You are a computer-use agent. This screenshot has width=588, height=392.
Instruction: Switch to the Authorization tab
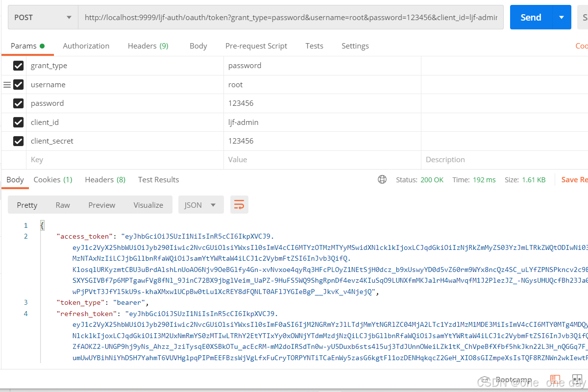click(x=86, y=46)
